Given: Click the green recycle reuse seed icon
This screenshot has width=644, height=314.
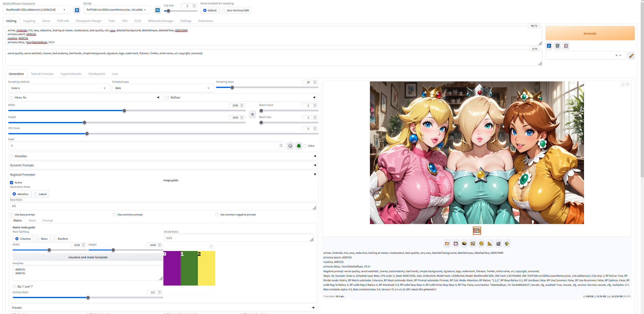Looking at the screenshot, I should click(x=299, y=146).
